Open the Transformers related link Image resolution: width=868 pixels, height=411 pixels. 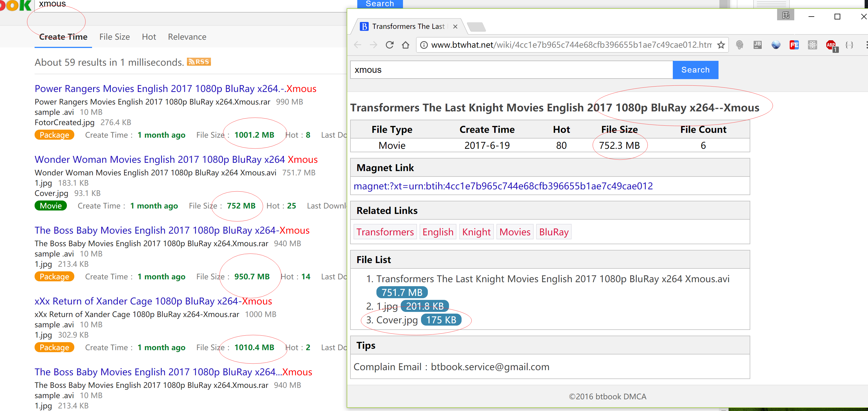(385, 232)
